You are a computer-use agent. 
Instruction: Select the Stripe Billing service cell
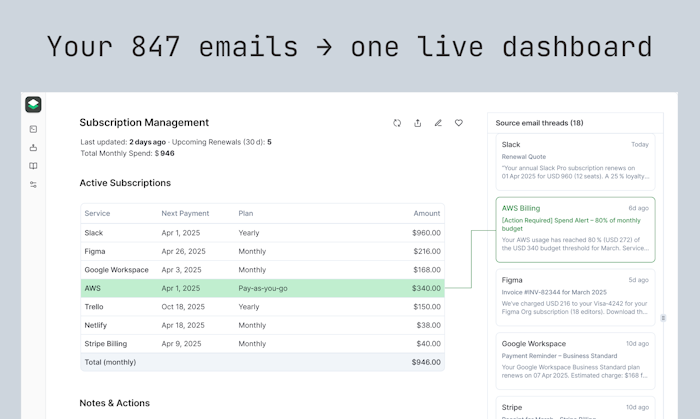tap(105, 344)
